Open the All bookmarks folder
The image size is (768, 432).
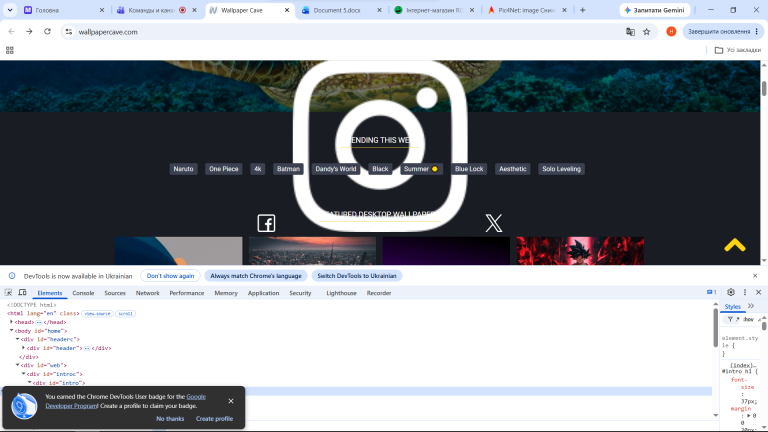click(738, 50)
